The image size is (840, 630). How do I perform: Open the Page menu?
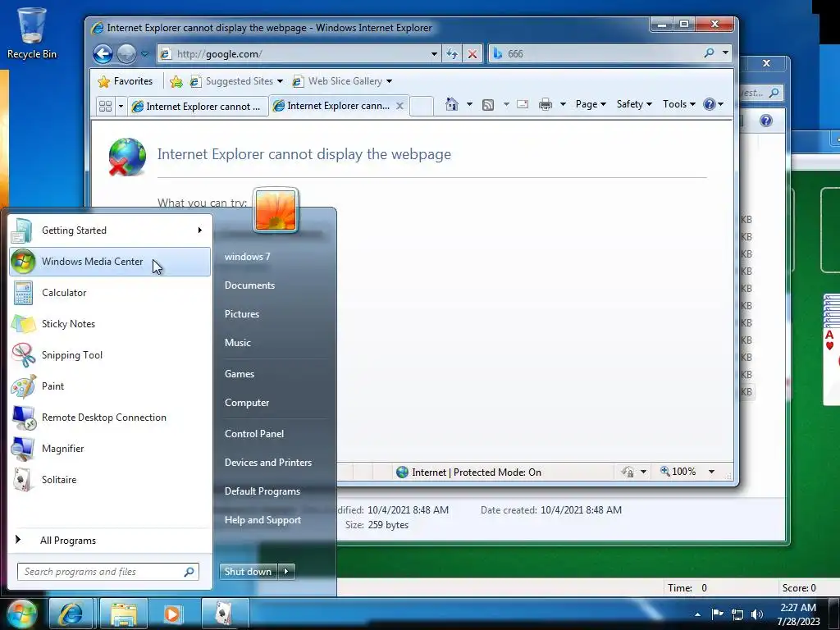(x=591, y=104)
